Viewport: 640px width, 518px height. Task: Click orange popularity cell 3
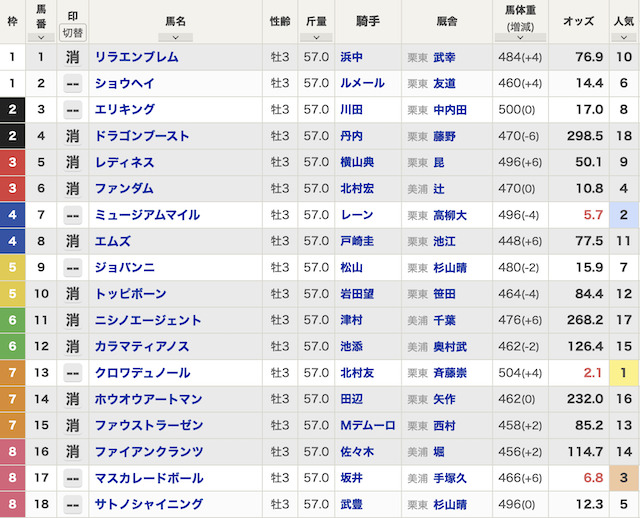624,478
